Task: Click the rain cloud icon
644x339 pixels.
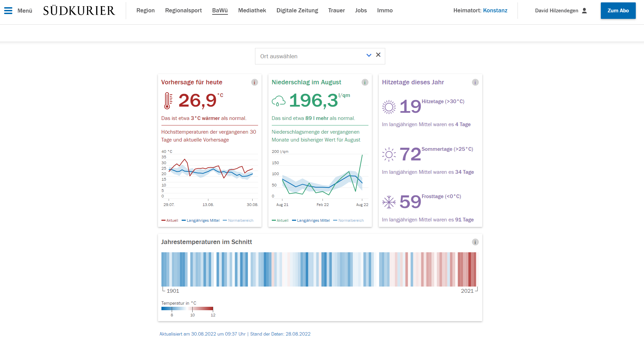Action: (278, 101)
